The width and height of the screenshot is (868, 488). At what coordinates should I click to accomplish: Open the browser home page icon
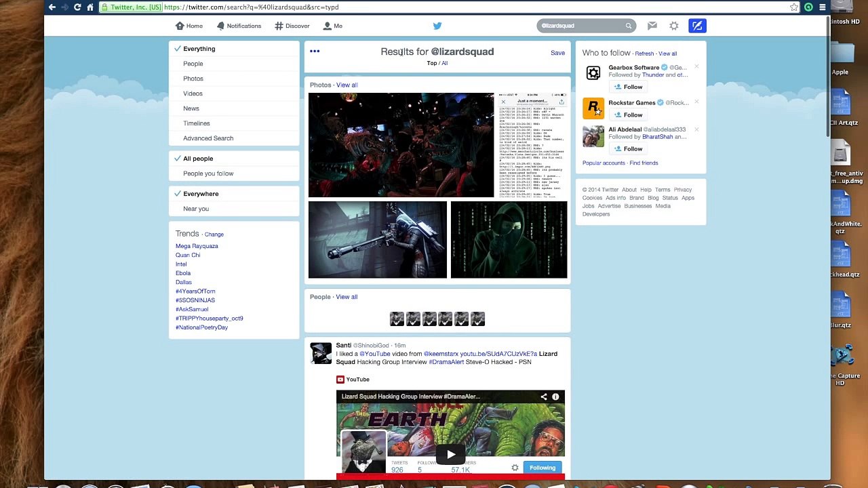(90, 7)
